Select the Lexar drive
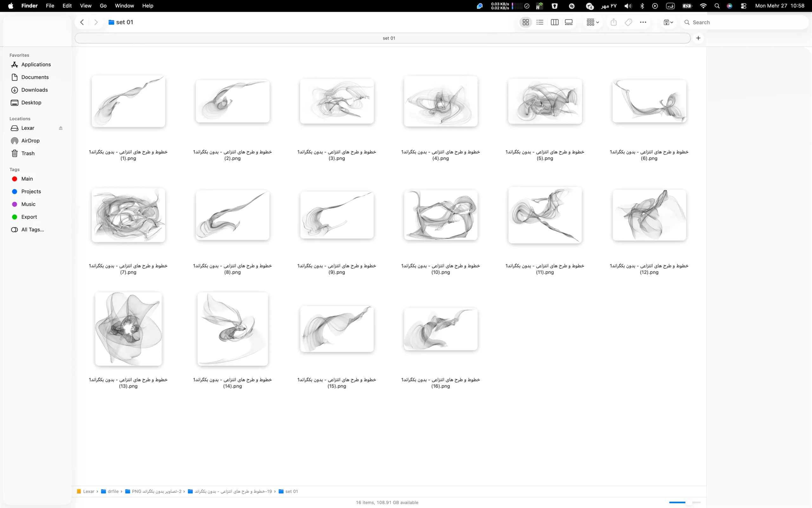This screenshot has width=812, height=508. [x=28, y=128]
